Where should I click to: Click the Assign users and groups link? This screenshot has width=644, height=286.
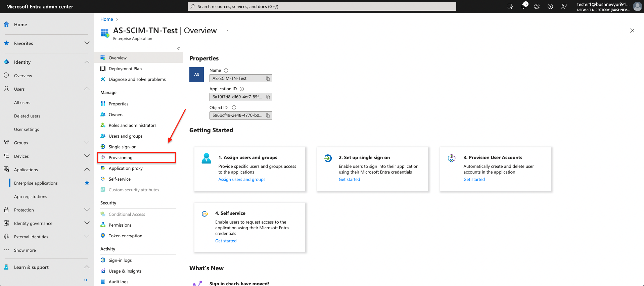[x=242, y=180]
